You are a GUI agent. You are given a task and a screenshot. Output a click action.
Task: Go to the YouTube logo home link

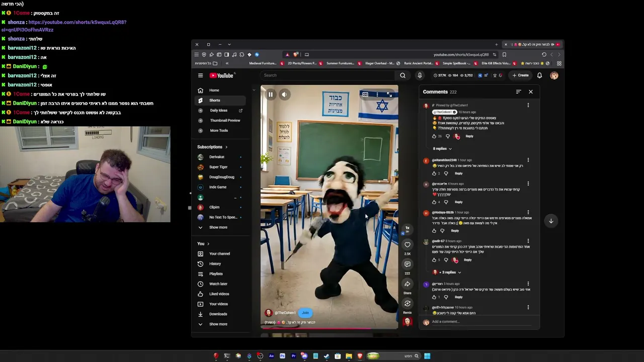(222, 75)
